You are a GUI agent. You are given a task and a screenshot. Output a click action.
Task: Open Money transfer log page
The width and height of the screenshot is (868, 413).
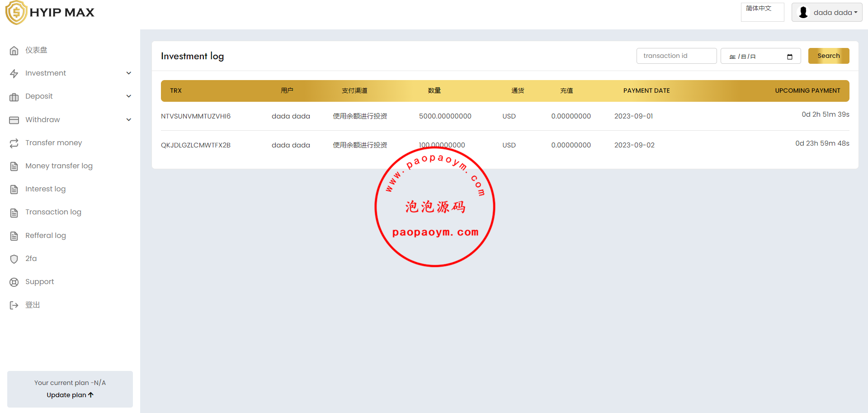[x=59, y=166]
